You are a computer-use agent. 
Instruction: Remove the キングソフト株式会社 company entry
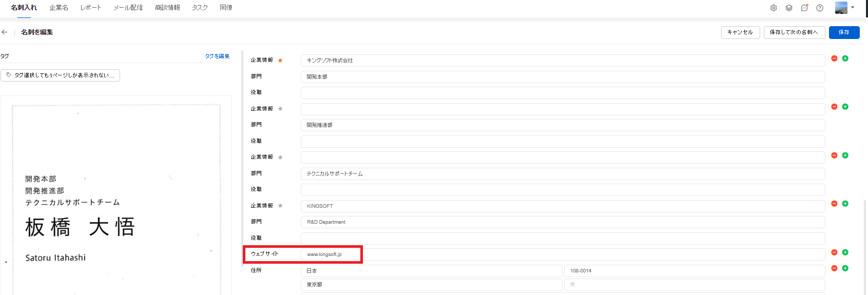834,58
